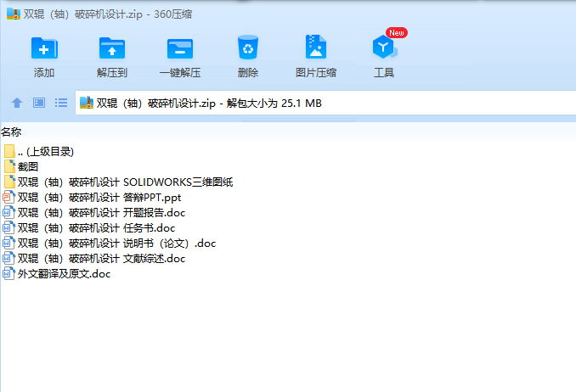Click the Word icon of 说明书（论文）.doc
The height and width of the screenshot is (392, 576).
tap(8, 243)
